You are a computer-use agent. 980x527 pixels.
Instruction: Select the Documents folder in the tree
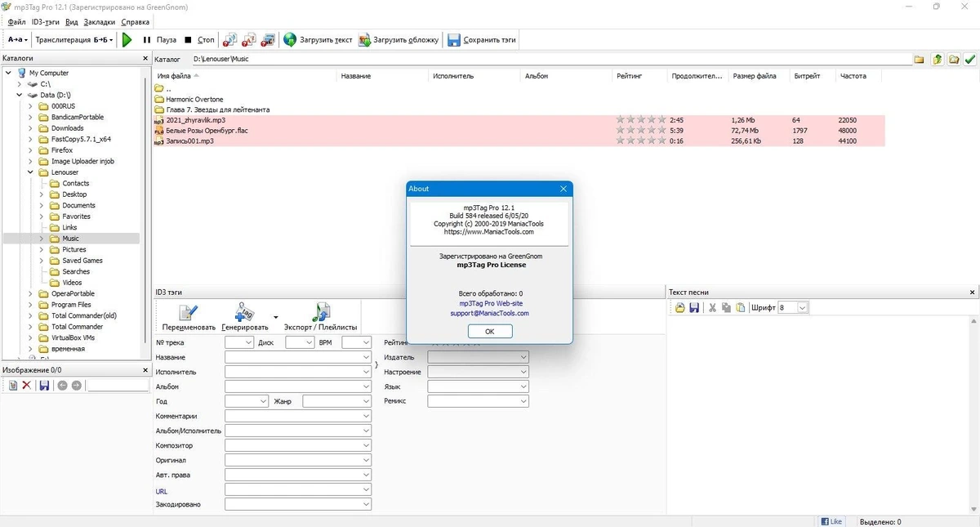coord(78,205)
